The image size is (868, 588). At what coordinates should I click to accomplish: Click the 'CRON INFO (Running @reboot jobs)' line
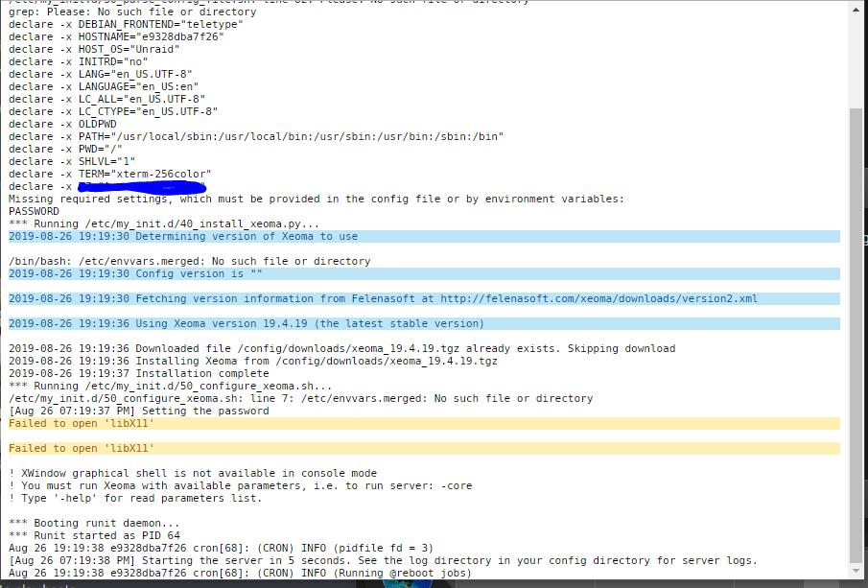tap(240, 573)
